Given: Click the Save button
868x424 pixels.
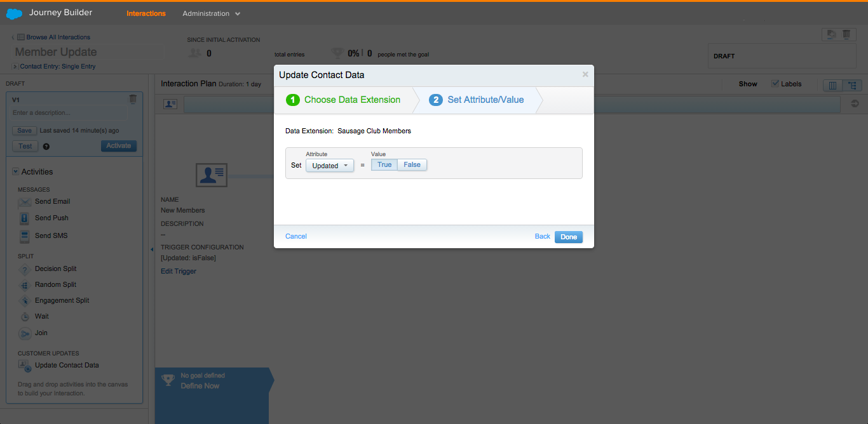Looking at the screenshot, I should click(24, 130).
